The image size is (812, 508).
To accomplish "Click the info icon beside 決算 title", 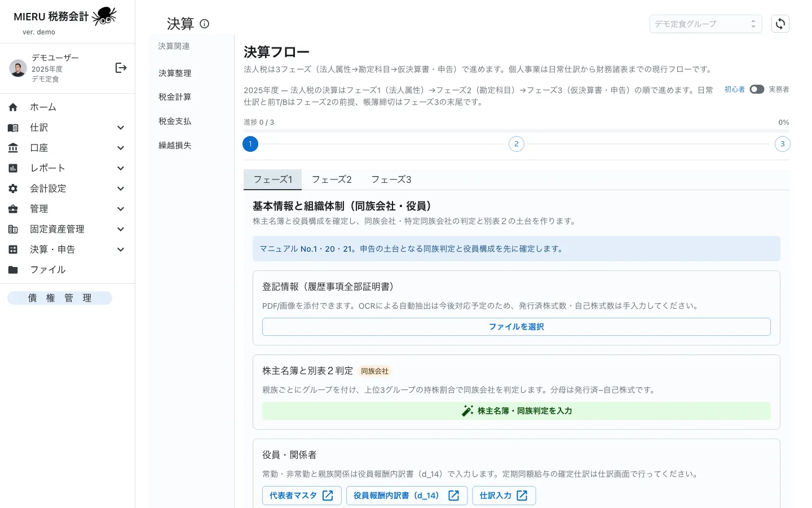I will pos(205,24).
